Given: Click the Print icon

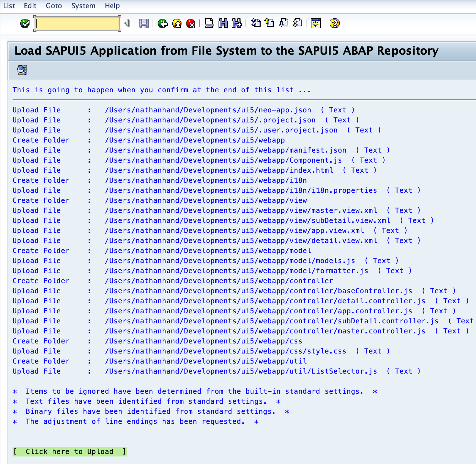Looking at the screenshot, I should coord(209,23).
